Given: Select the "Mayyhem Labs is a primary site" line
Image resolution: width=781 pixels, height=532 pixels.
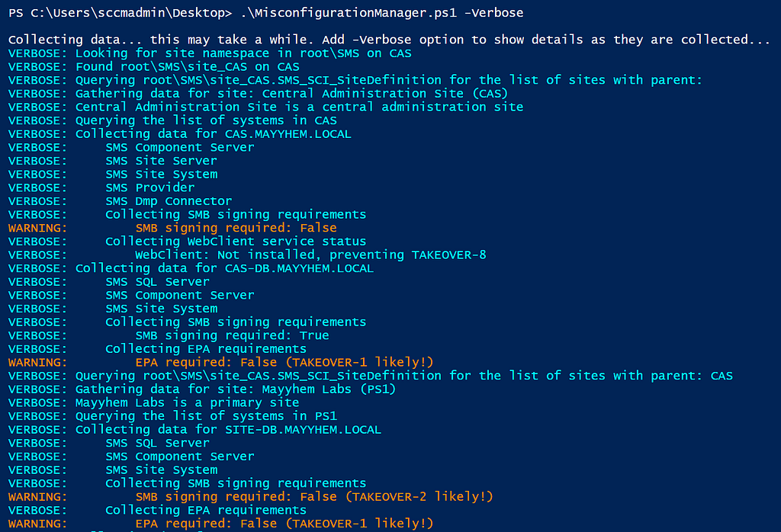Looking at the screenshot, I should 187,402.
